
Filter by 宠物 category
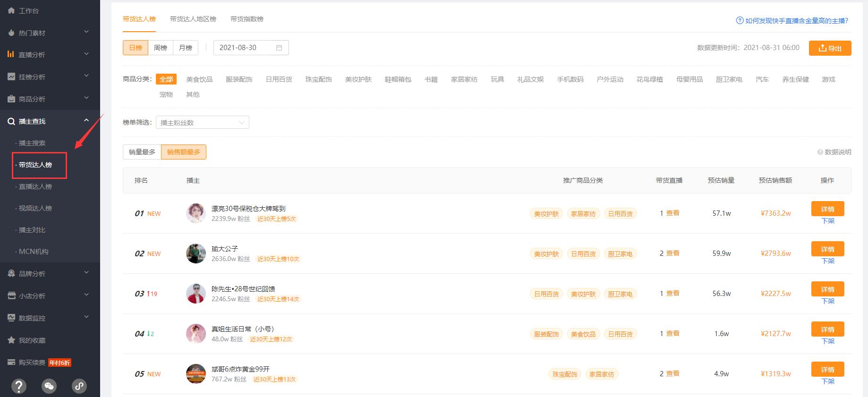tap(166, 94)
